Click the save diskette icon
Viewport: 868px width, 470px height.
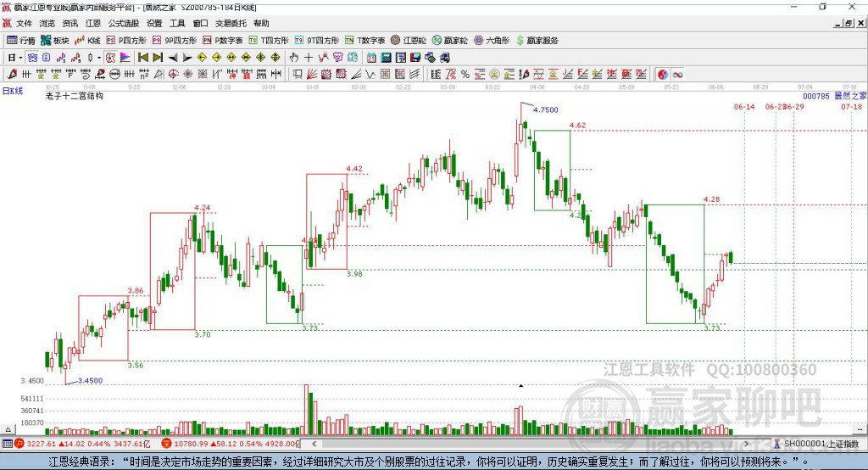[415, 58]
